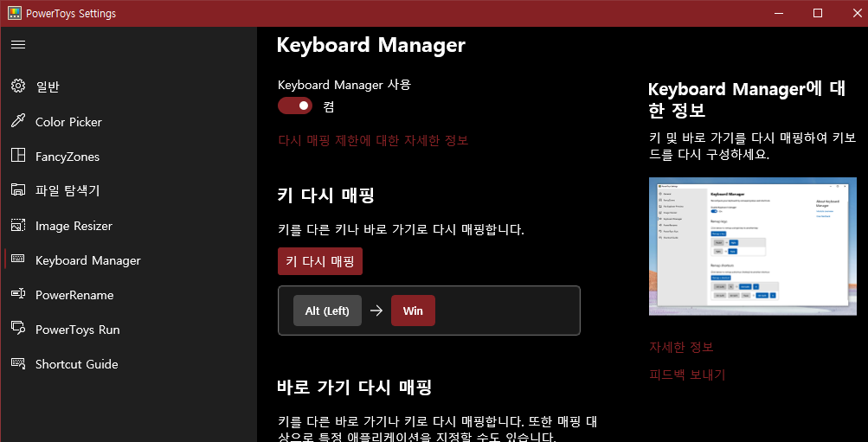Close the PowerToys Settings window
The width and height of the screenshot is (868, 442).
(x=857, y=13)
